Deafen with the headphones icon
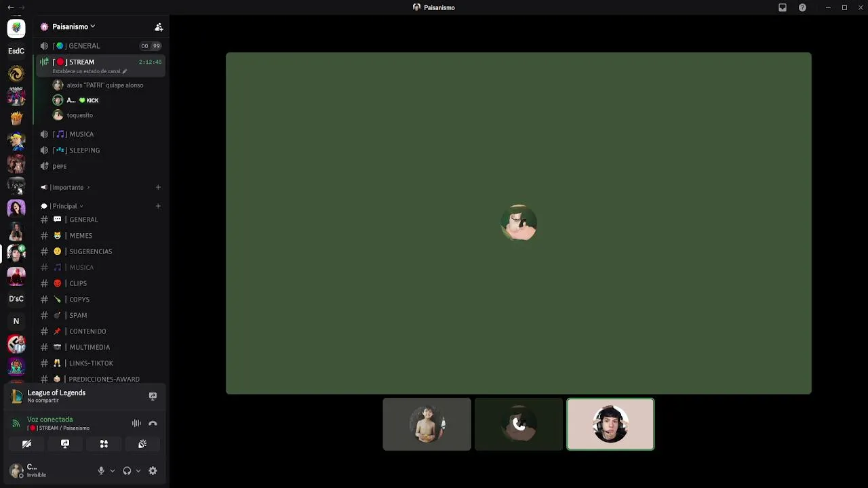The image size is (868, 488). coord(127,470)
